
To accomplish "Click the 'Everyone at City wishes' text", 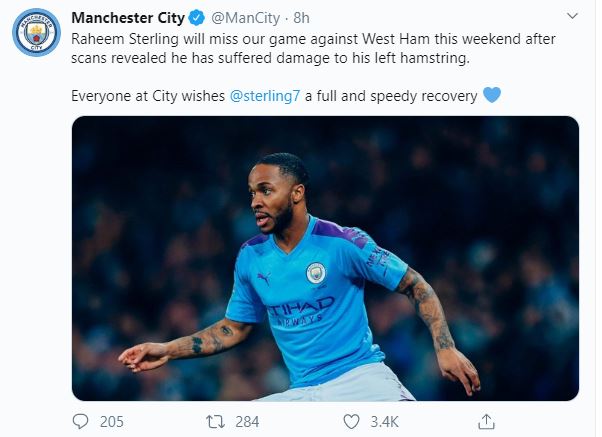I will tap(148, 96).
